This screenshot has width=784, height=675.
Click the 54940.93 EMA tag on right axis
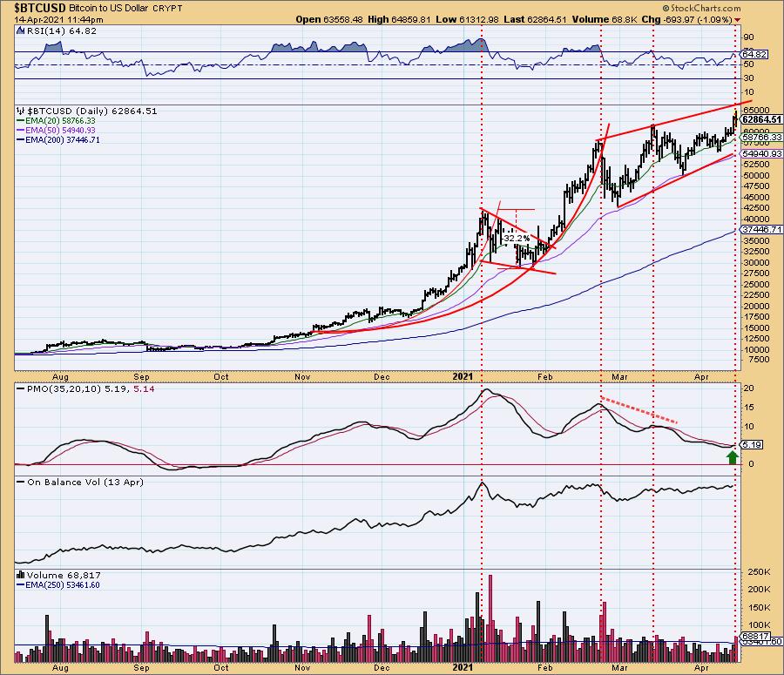762,154
